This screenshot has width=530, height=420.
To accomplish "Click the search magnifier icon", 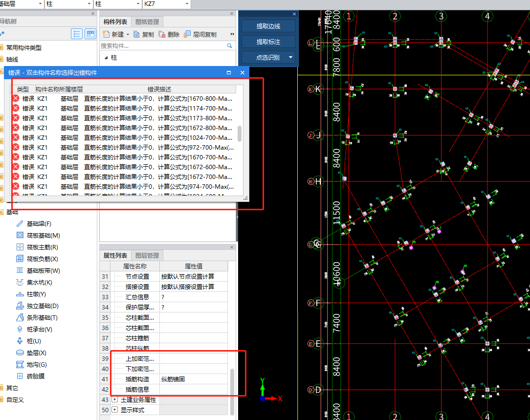I will (x=229, y=45).
